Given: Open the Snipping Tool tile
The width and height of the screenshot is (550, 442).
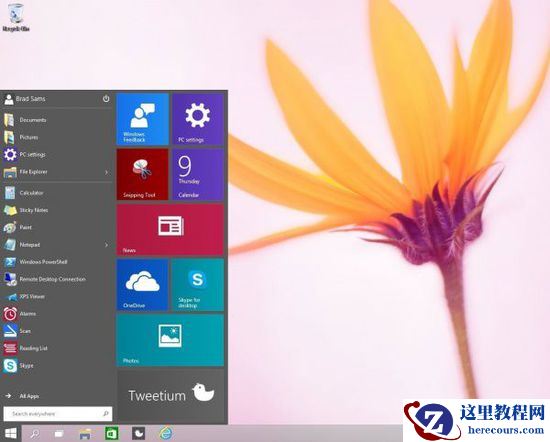Looking at the screenshot, I should [x=142, y=174].
